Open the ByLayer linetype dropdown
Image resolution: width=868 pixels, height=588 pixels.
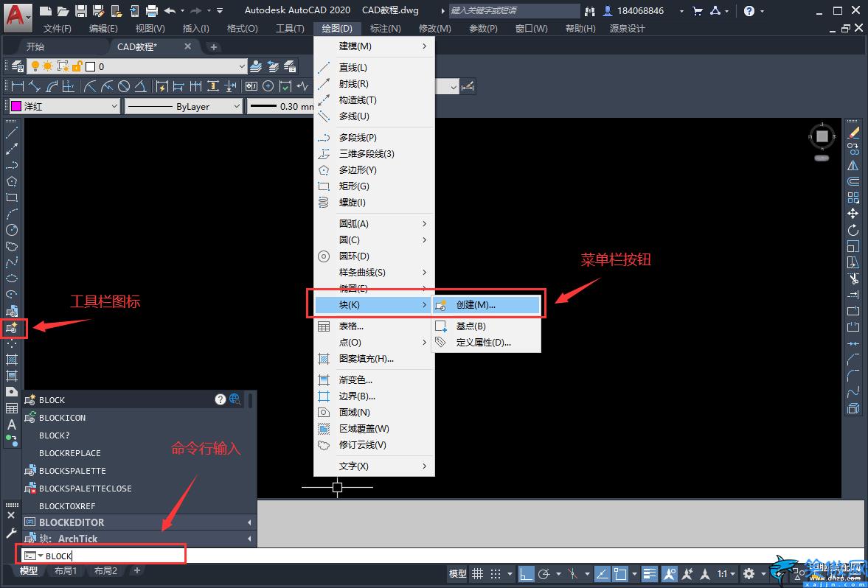[183, 106]
